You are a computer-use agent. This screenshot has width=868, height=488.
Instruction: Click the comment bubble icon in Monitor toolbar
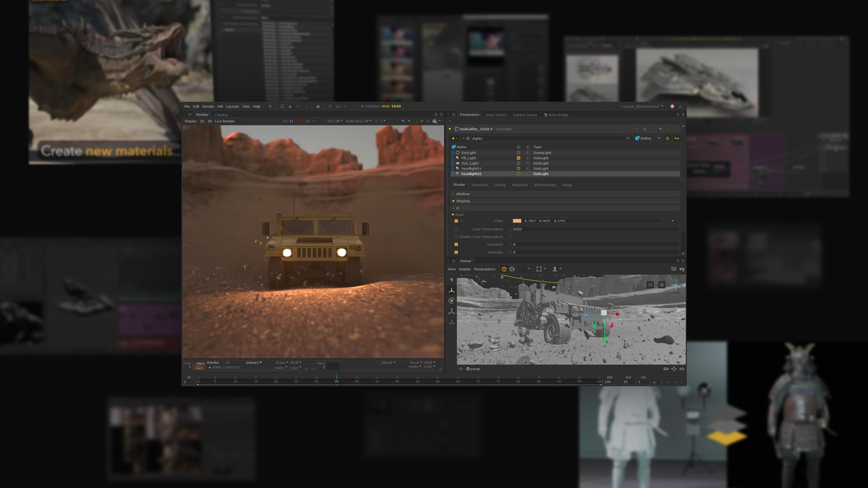click(x=403, y=121)
